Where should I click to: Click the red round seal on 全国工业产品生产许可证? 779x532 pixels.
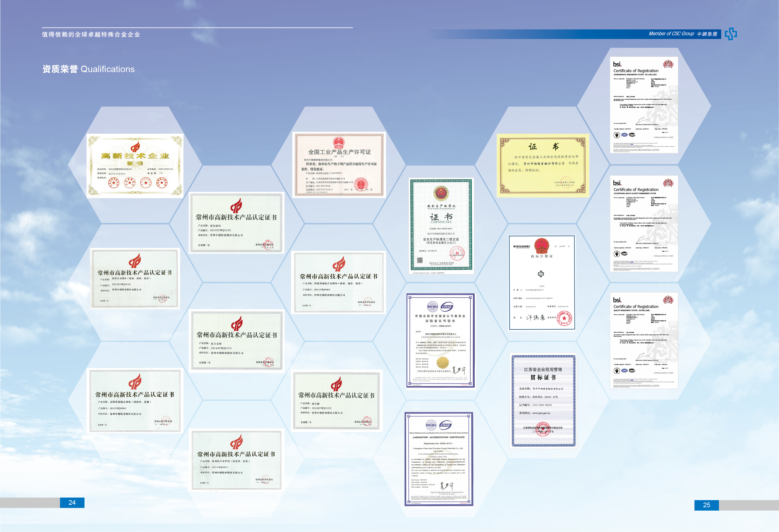click(x=361, y=184)
